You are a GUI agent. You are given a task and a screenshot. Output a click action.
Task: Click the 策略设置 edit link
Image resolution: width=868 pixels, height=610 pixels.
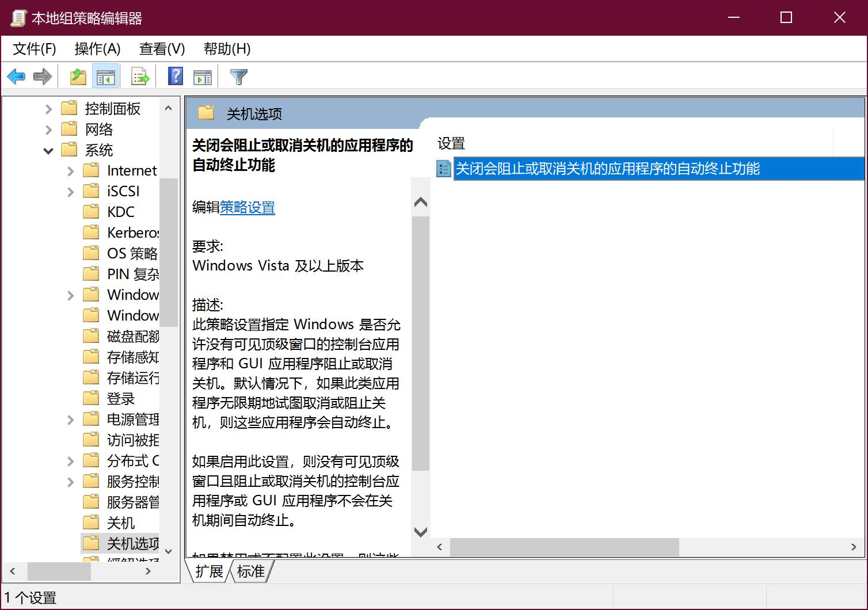(248, 208)
